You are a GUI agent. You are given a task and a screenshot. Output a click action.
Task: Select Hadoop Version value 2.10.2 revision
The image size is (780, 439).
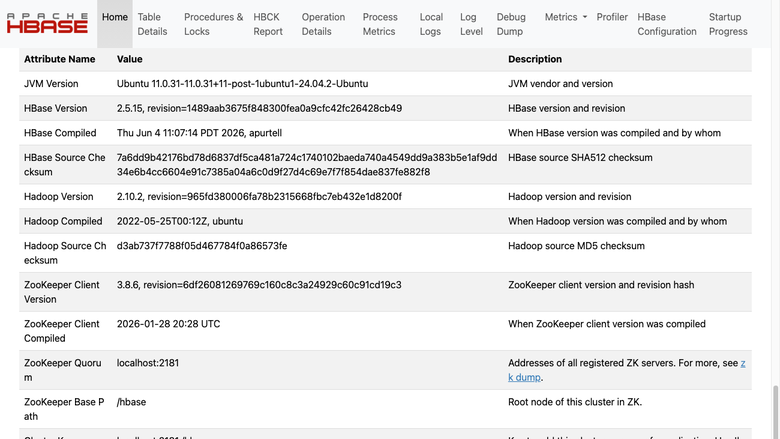tap(259, 196)
